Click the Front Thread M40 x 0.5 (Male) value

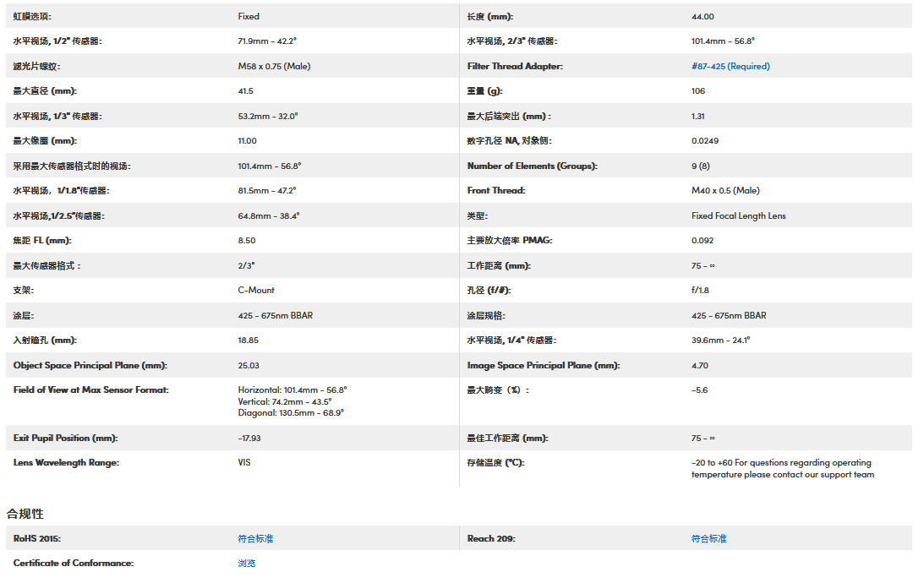click(x=725, y=191)
